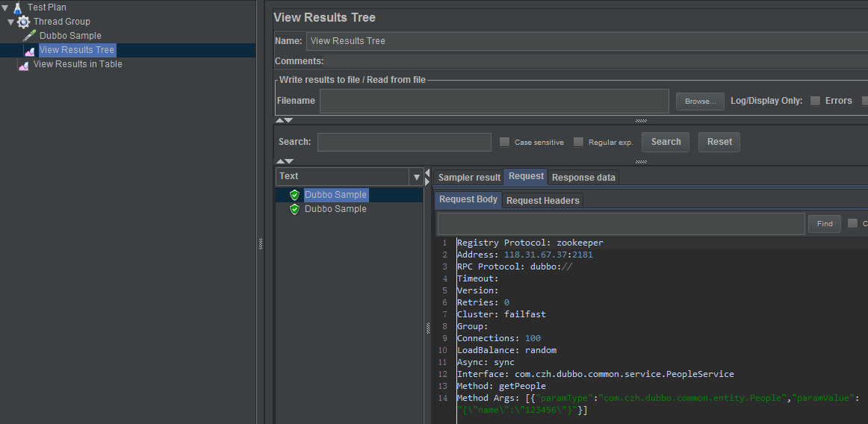Click the Timeout: line

[x=478, y=279]
